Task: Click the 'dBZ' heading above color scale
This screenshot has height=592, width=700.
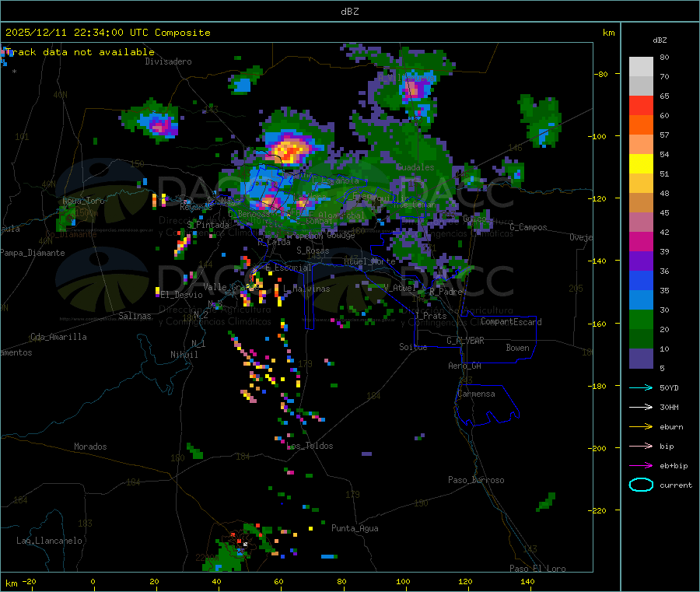Action: [x=660, y=40]
